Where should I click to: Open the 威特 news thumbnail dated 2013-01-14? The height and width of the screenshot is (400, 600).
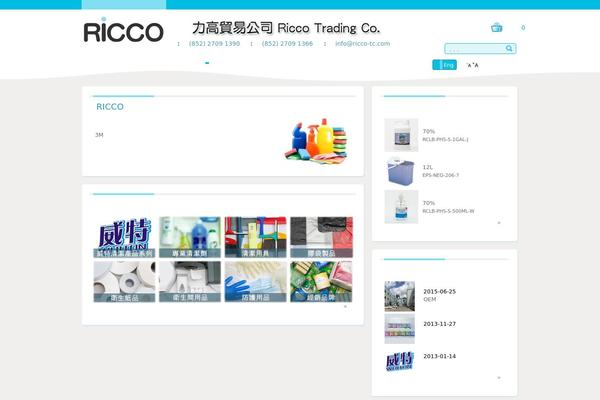[399, 361]
